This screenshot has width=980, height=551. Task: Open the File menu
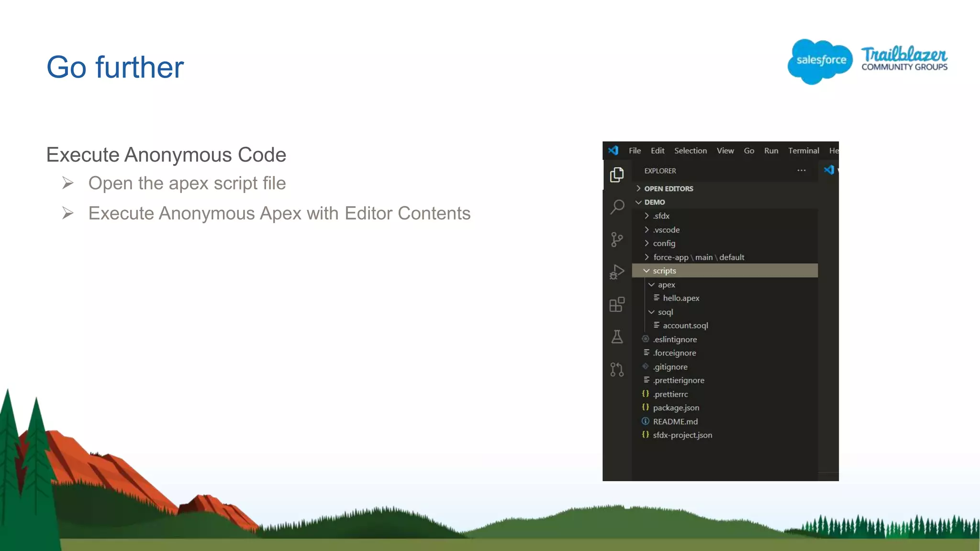coord(635,150)
